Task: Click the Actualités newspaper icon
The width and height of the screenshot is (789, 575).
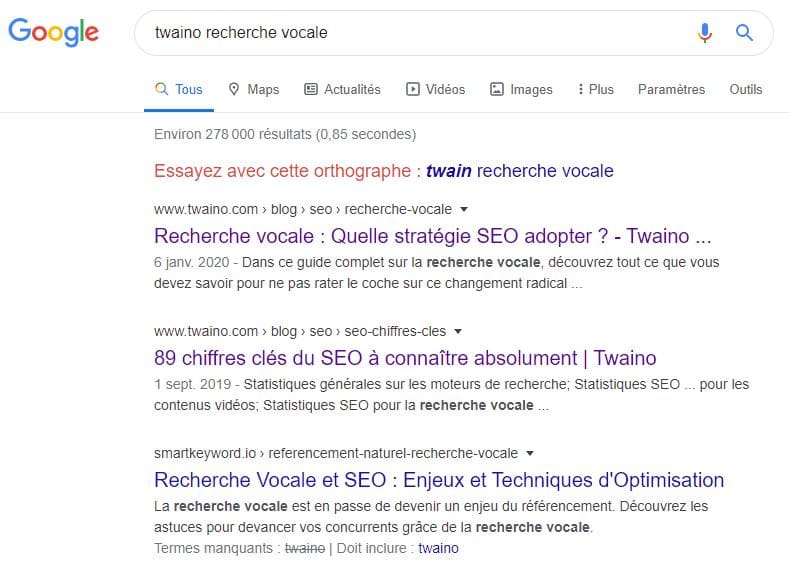Action: pos(311,89)
